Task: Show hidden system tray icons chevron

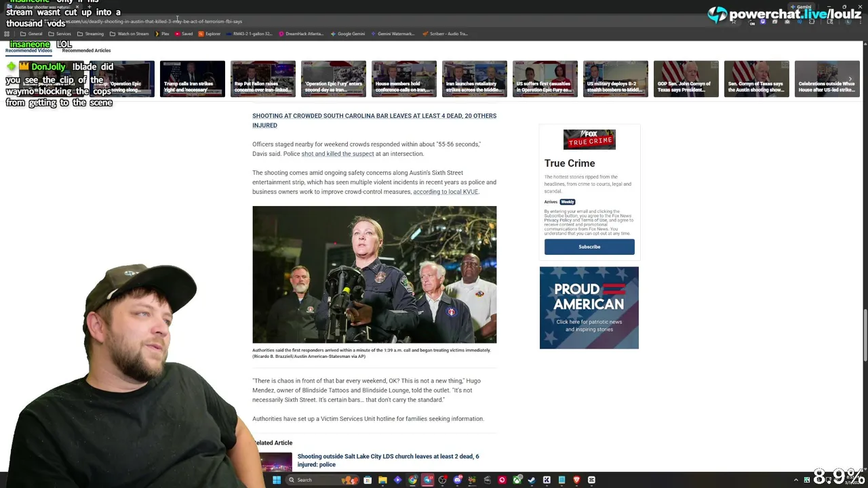Action: click(x=796, y=480)
